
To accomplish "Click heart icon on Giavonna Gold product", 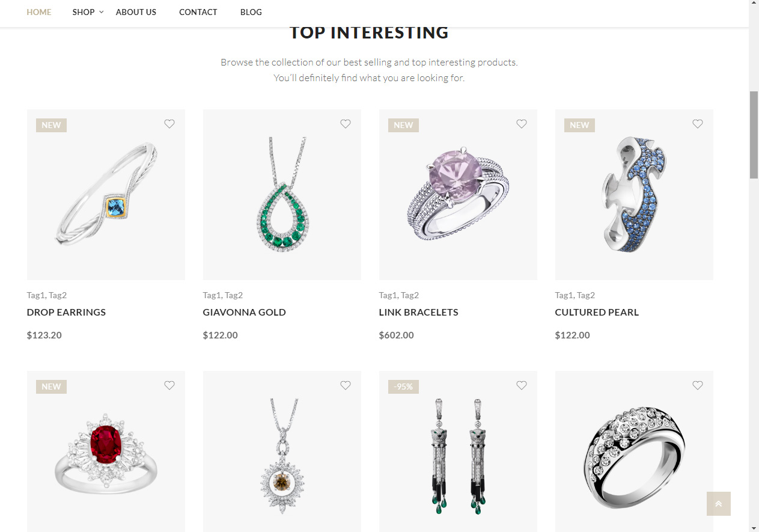I will pyautogui.click(x=346, y=124).
